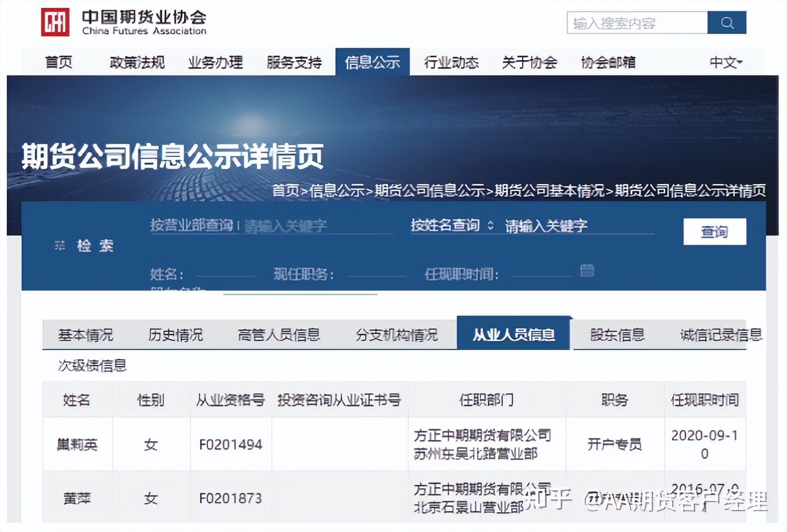Click the 开户专员 position cell

pos(615,444)
